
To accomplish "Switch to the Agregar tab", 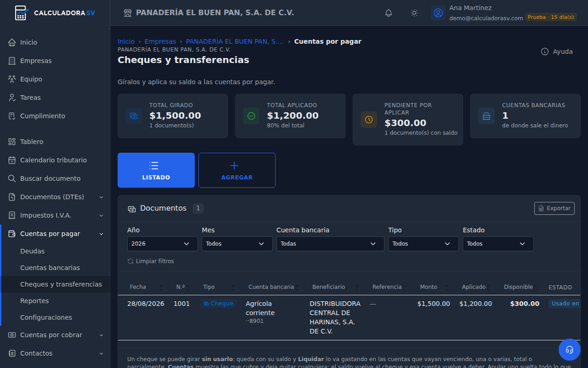I will coord(237,170).
